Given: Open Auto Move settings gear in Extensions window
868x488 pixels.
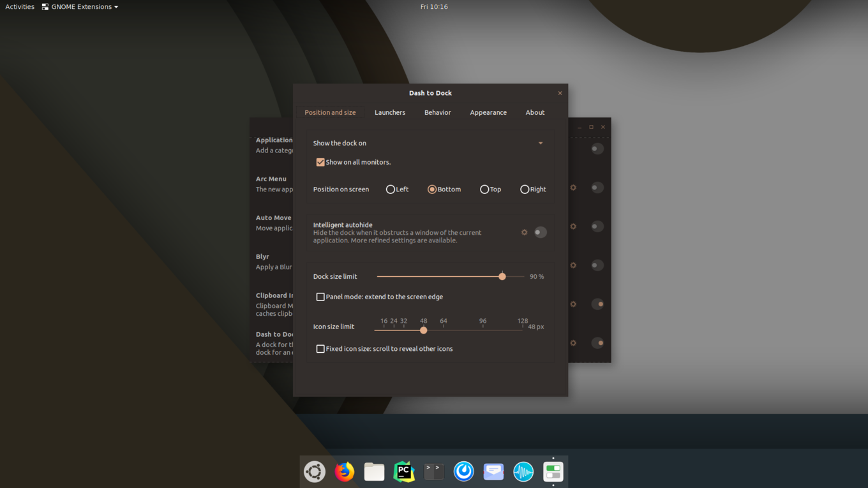Looking at the screenshot, I should click(x=573, y=226).
